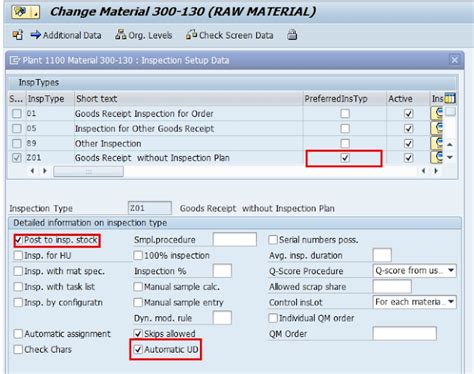Enable 100% inspection
Screen dimensions: 474x374
[138, 256]
